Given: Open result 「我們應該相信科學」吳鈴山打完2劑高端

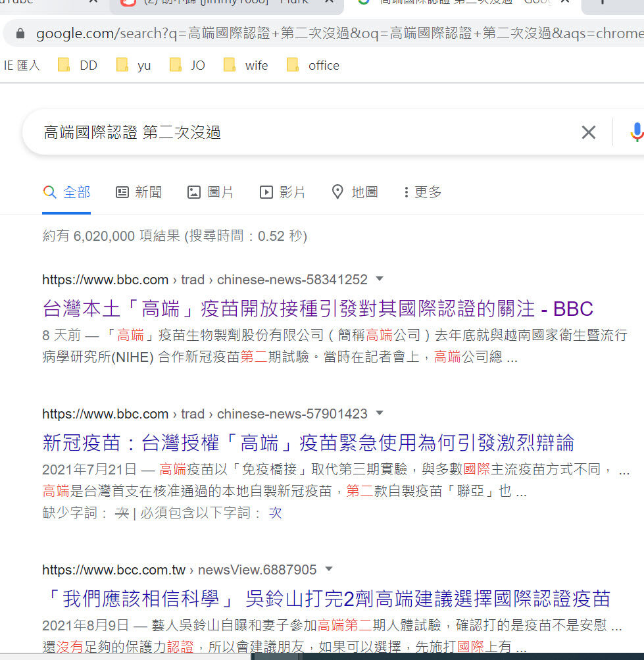Looking at the screenshot, I should coord(327,599).
